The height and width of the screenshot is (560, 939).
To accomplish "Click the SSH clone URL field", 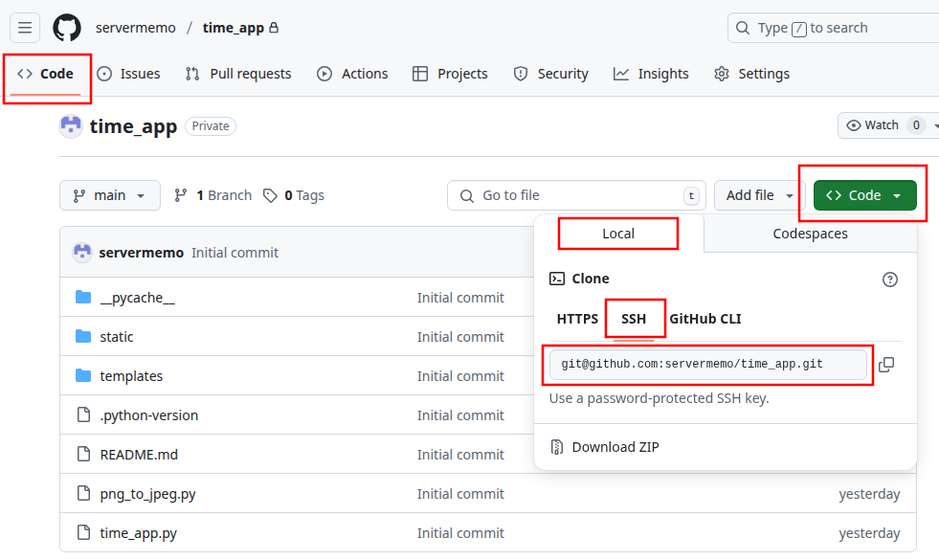I will click(708, 364).
